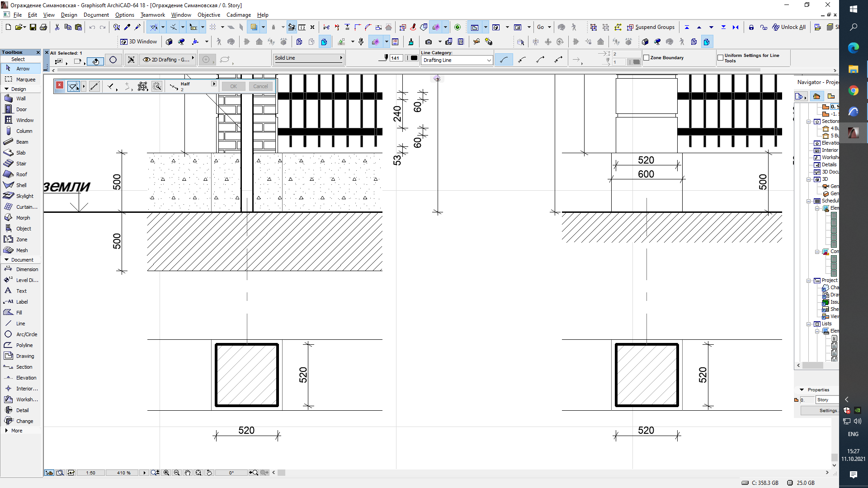
Task: Toggle Suspend Groups
Action: (651, 27)
